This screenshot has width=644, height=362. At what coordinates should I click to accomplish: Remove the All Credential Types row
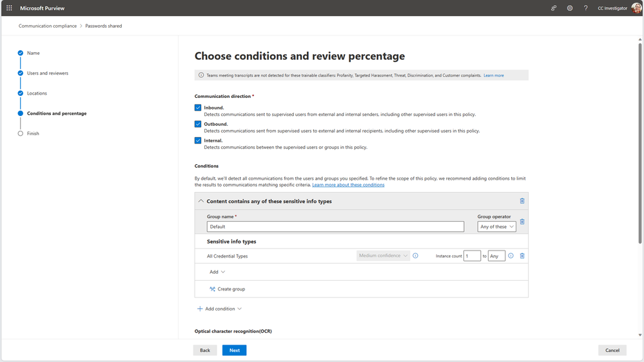[522, 256]
